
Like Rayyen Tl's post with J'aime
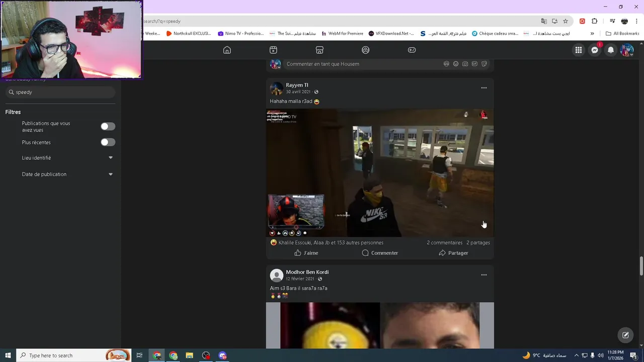click(306, 253)
